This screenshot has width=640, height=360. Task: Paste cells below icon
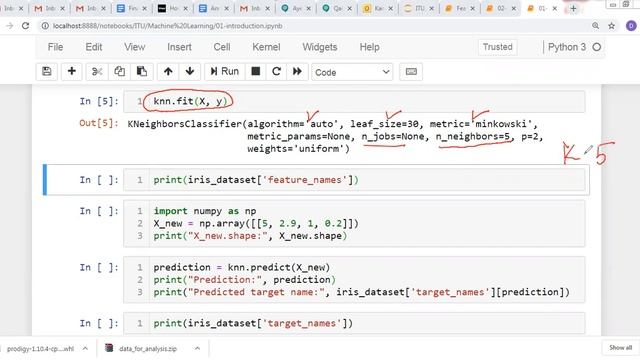(x=142, y=71)
